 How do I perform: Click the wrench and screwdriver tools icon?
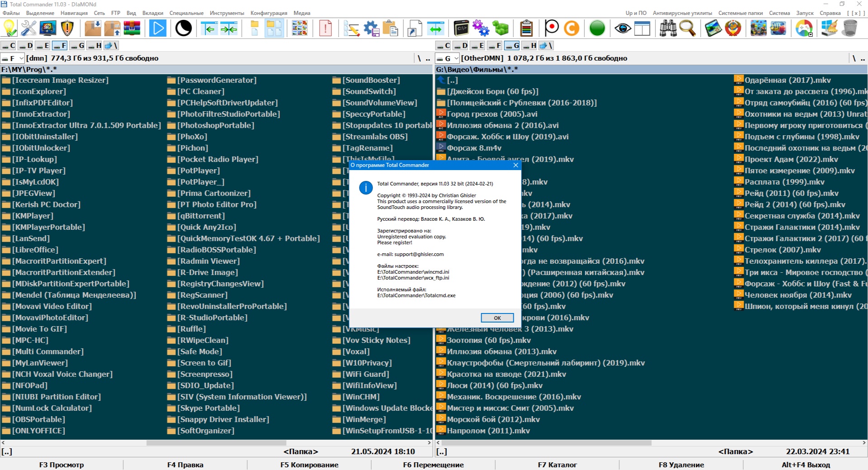29,28
